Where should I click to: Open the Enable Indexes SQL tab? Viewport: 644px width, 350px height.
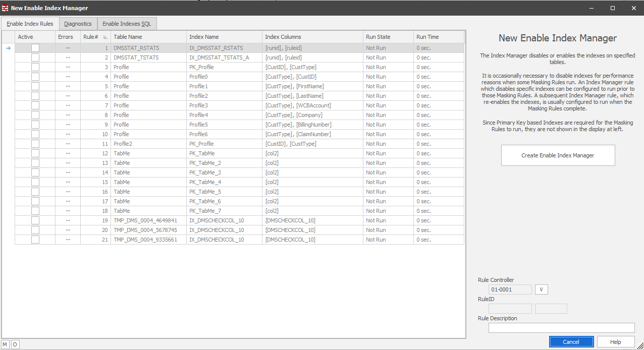tap(127, 24)
